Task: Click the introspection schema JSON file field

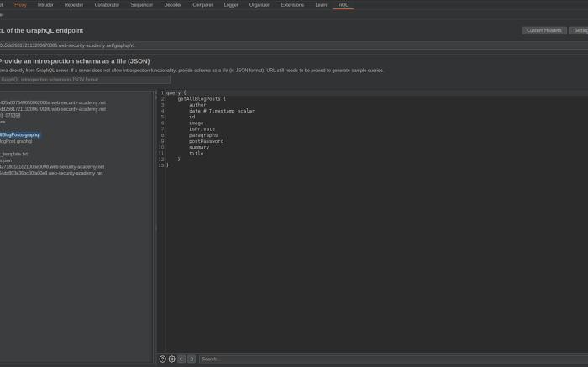Action: pos(85,80)
